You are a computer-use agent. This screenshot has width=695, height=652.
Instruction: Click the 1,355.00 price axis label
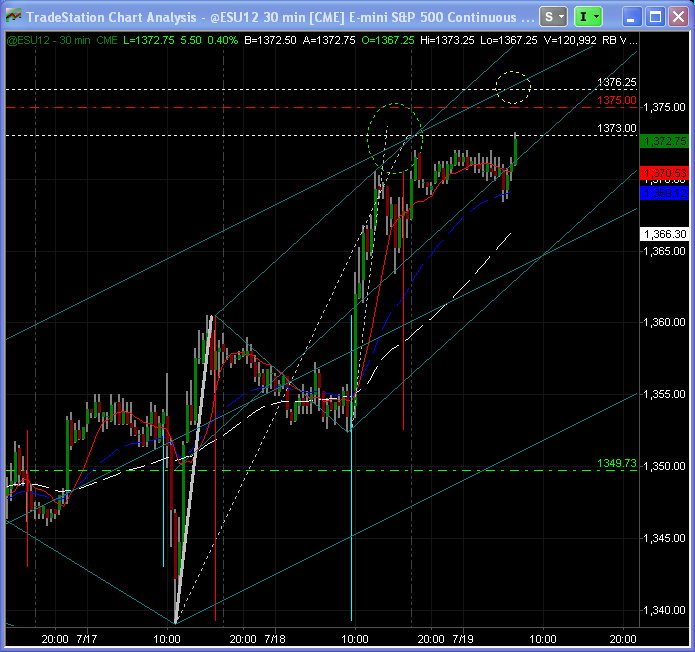664,394
